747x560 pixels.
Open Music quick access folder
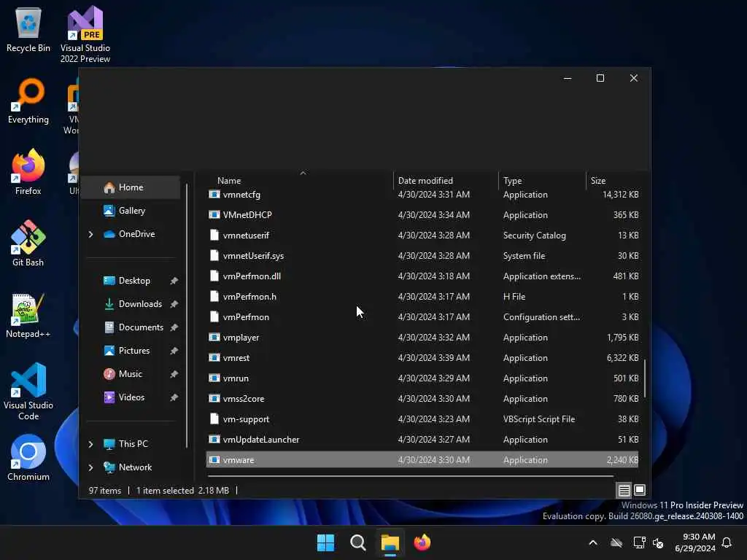click(x=131, y=374)
